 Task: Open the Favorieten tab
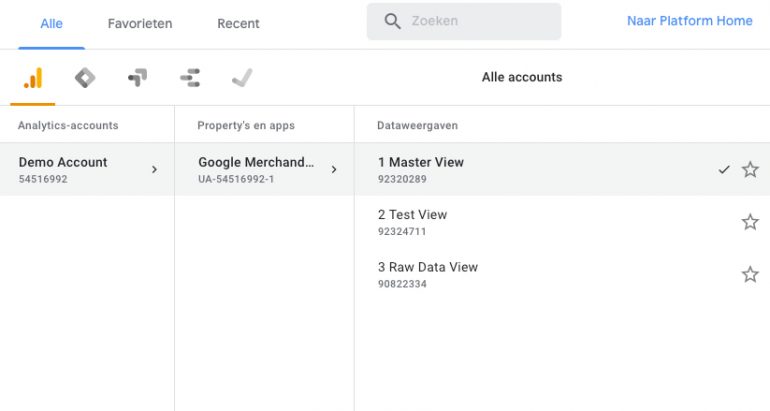(x=140, y=24)
